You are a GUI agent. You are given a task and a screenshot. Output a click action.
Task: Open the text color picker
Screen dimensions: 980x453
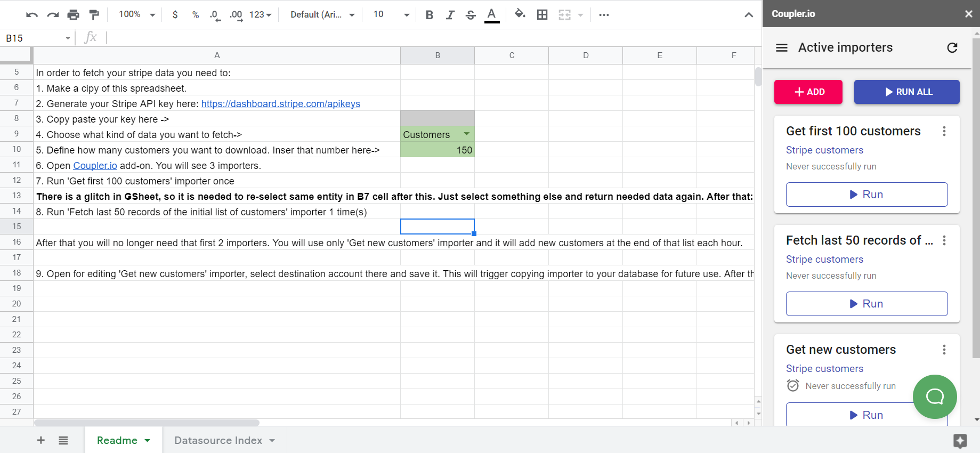(x=492, y=15)
